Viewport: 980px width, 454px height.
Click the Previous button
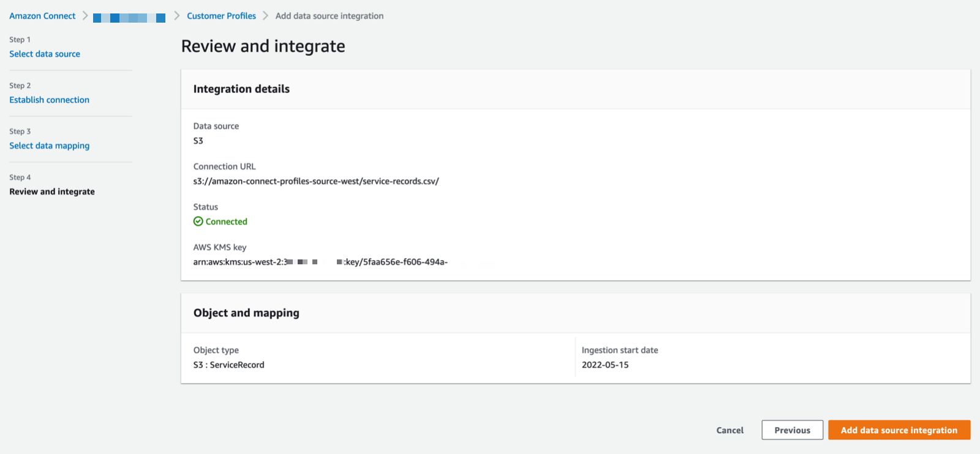(792, 430)
